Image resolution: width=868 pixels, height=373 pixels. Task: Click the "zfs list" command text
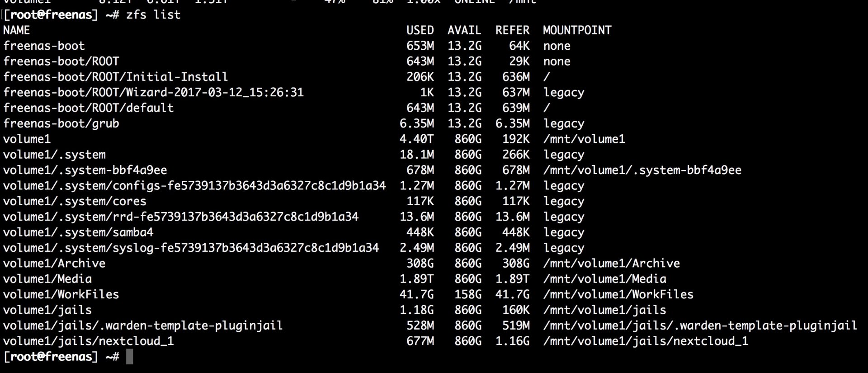pyautogui.click(x=153, y=15)
